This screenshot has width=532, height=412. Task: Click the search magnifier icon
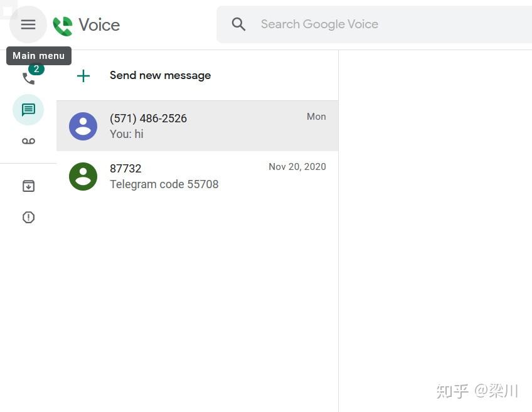pos(238,24)
